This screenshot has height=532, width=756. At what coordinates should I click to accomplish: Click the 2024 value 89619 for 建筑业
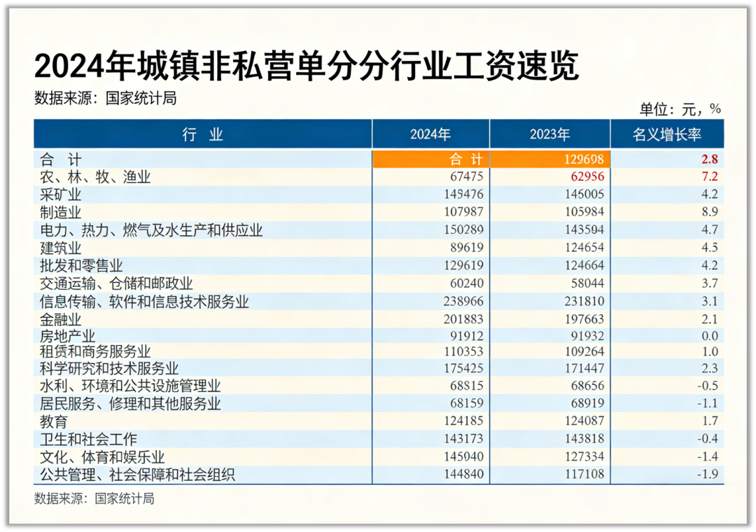[x=464, y=248]
